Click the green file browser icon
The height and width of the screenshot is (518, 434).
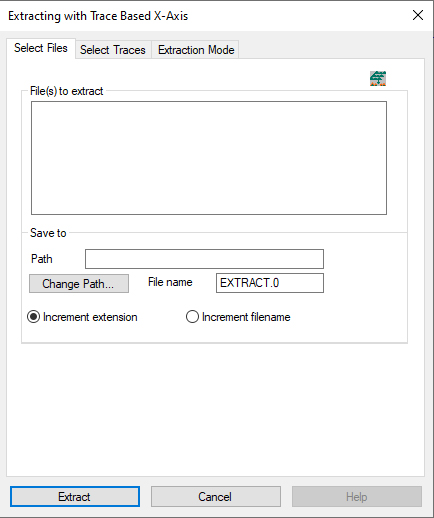tap(378, 79)
